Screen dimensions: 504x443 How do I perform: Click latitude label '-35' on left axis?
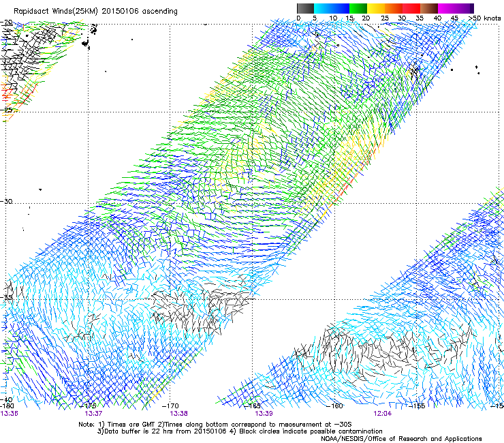click(6, 297)
